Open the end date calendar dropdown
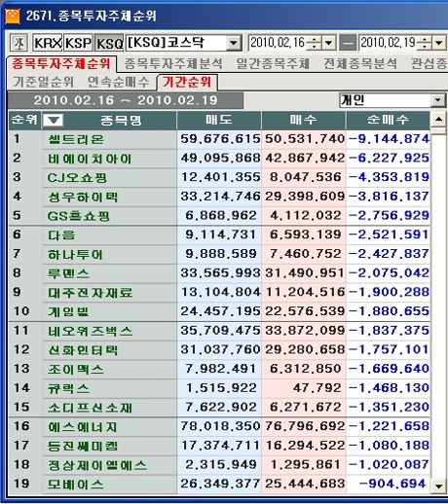The width and height of the screenshot is (448, 504). (x=439, y=43)
